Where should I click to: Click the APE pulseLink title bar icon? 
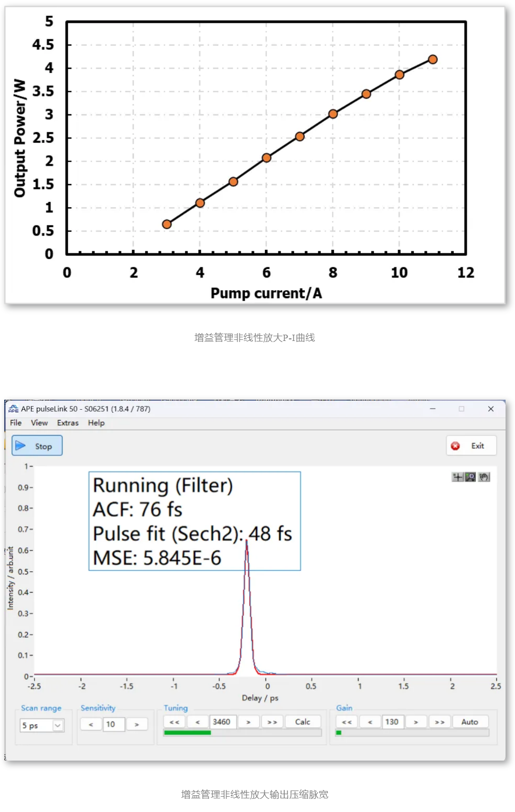pos(13,409)
